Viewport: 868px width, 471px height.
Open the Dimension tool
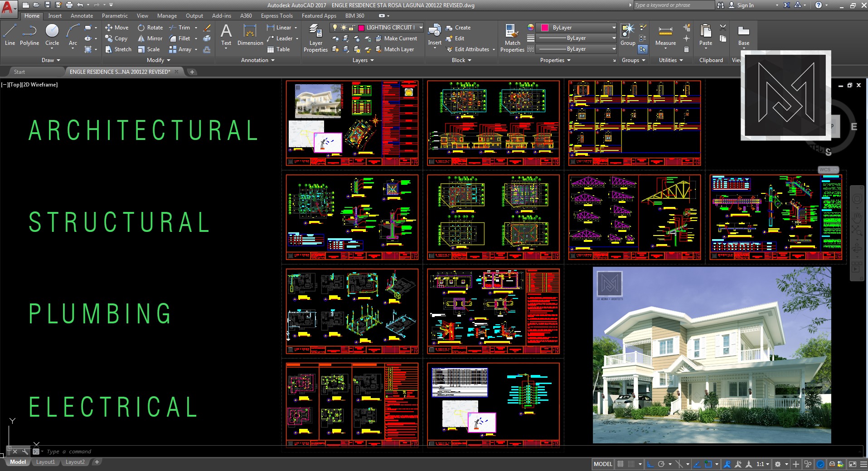pos(250,35)
